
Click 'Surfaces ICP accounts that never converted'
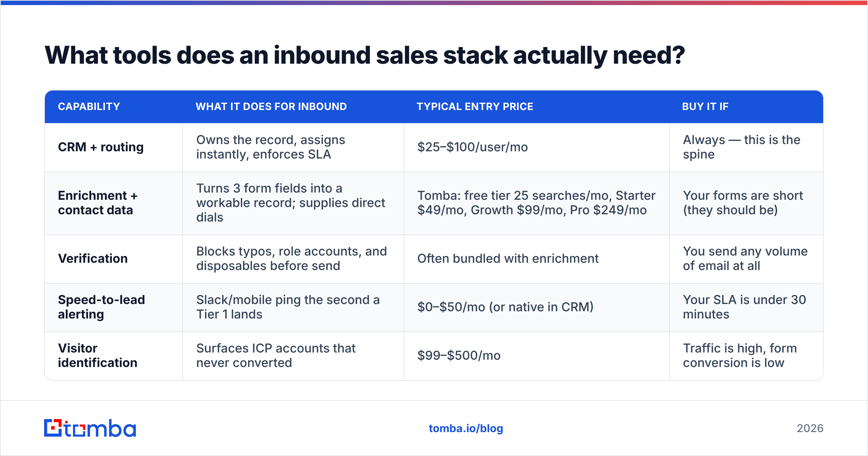click(x=276, y=356)
